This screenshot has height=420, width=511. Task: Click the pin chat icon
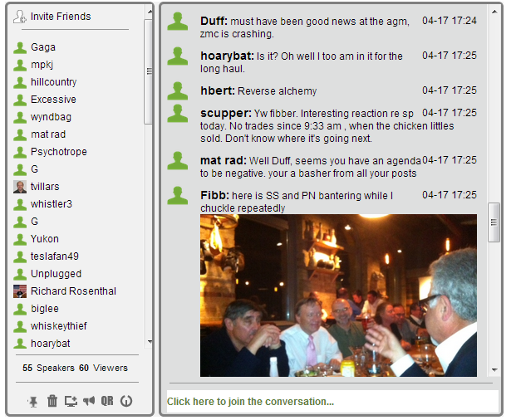point(33,401)
